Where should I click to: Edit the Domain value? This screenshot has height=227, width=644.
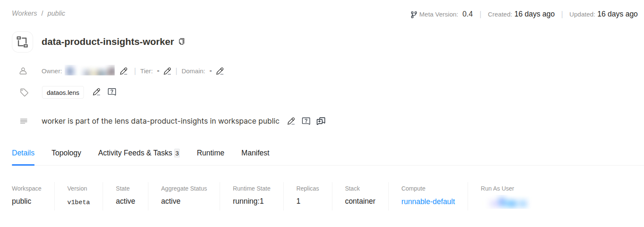(x=220, y=71)
